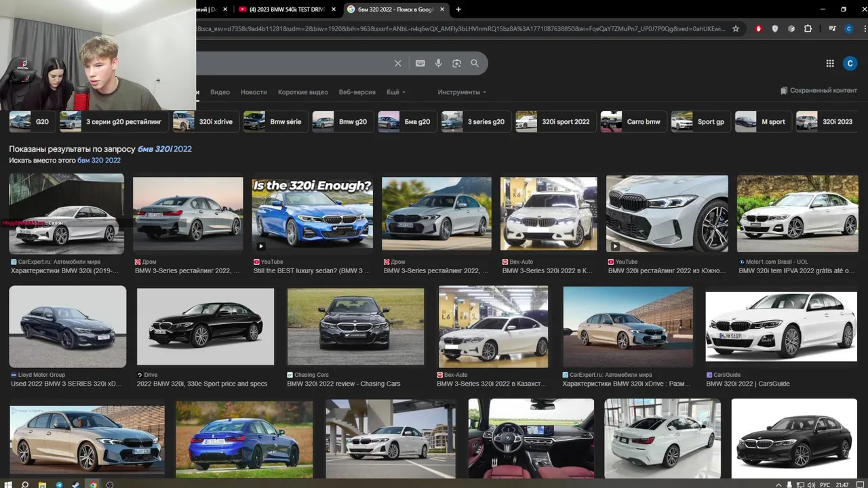Open the Motor1.com Brasil white BMW image
This screenshot has height=488, width=868.
click(797, 214)
